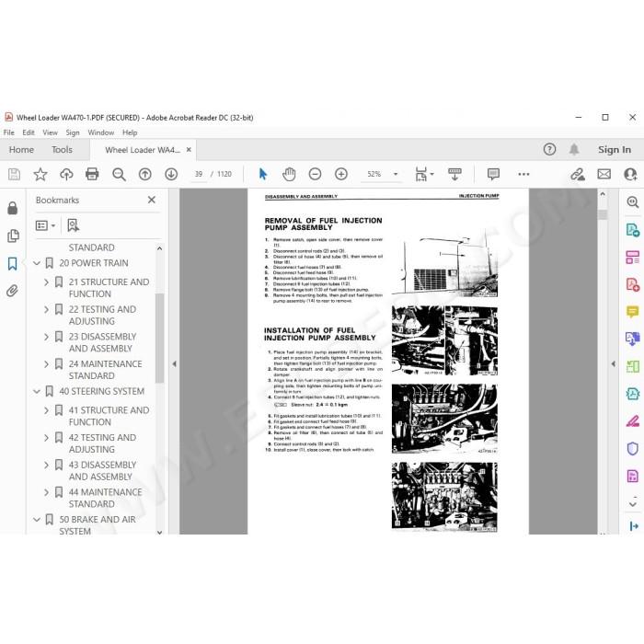Open the Sign menu
The width and height of the screenshot is (644, 644).
(x=73, y=132)
